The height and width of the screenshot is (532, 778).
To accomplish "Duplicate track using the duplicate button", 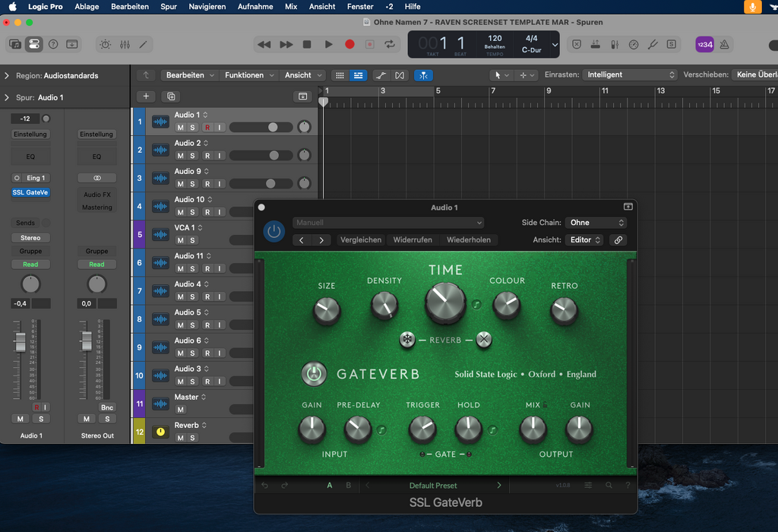I will tap(171, 97).
